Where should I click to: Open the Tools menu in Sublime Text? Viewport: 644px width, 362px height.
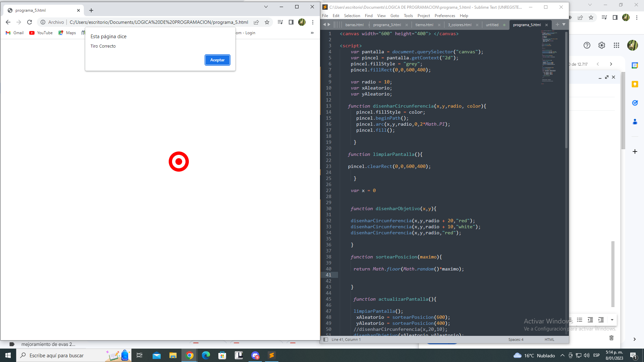[408, 16]
